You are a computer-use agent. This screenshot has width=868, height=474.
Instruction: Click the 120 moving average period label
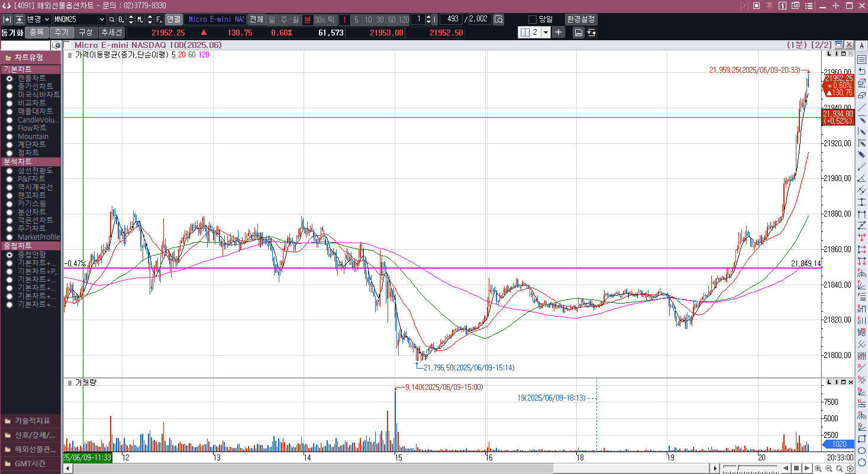coord(204,55)
